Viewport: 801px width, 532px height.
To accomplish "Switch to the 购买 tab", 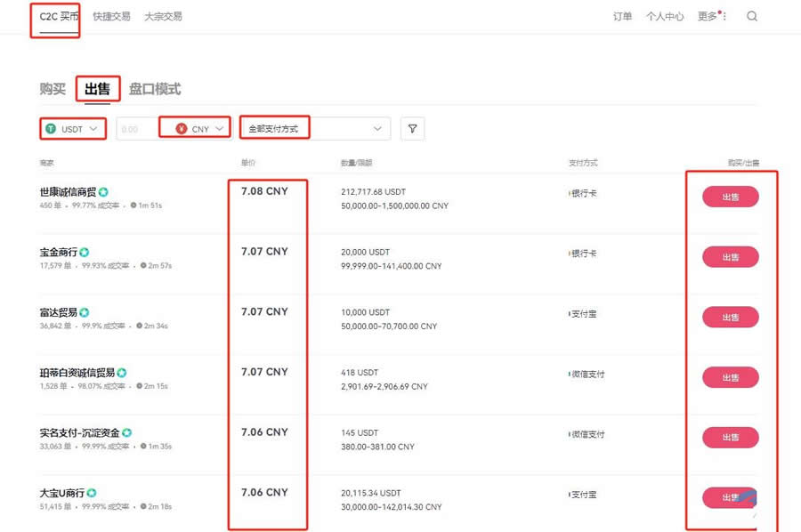I will coord(53,89).
